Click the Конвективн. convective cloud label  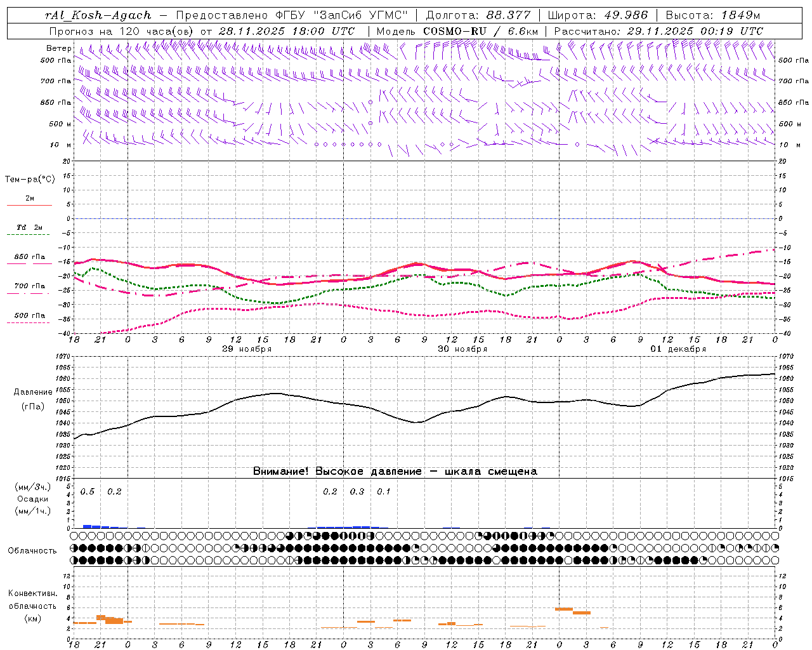pos(32,594)
